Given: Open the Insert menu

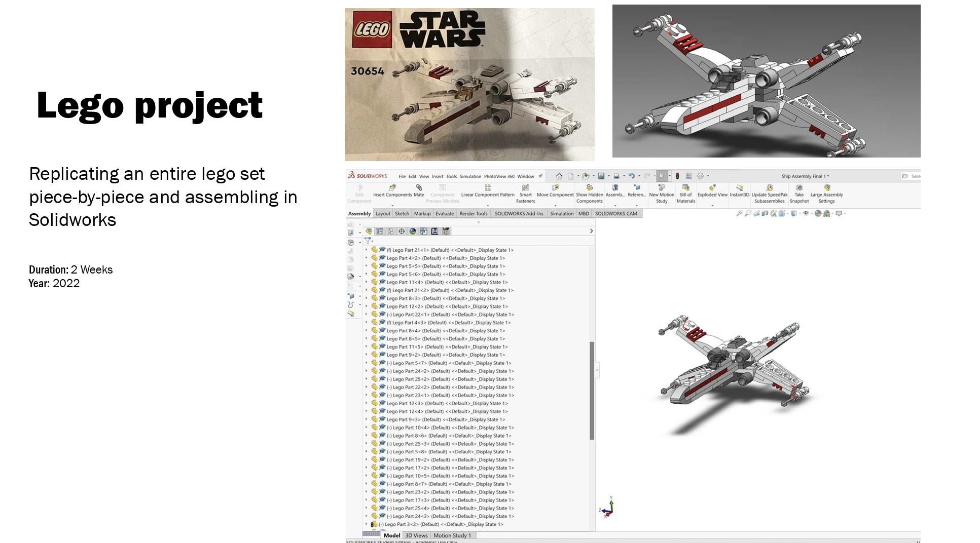Looking at the screenshot, I should (x=438, y=177).
